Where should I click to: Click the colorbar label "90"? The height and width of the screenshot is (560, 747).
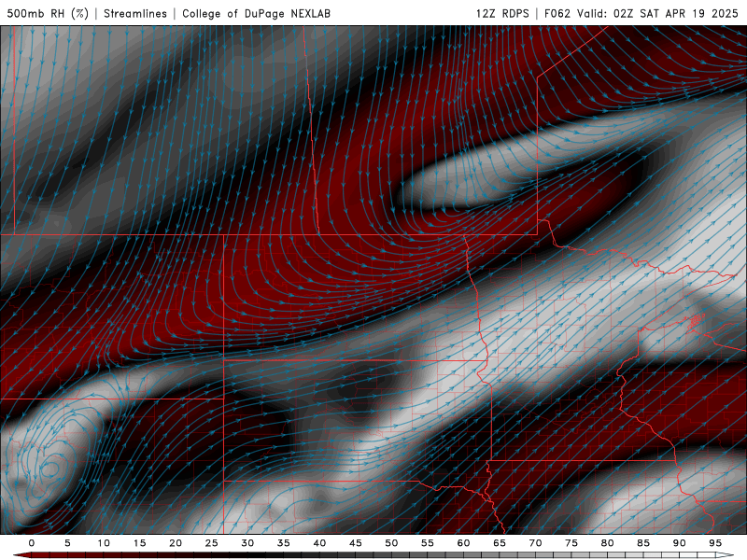click(679, 543)
